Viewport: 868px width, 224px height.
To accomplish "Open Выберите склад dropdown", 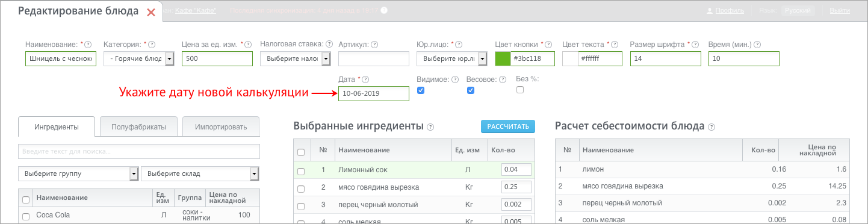I will pyautogui.click(x=200, y=174).
